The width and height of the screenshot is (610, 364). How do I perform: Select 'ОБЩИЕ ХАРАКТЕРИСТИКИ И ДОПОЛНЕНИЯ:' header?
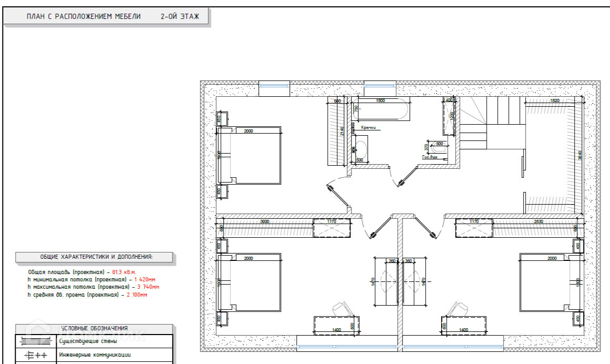click(x=96, y=257)
